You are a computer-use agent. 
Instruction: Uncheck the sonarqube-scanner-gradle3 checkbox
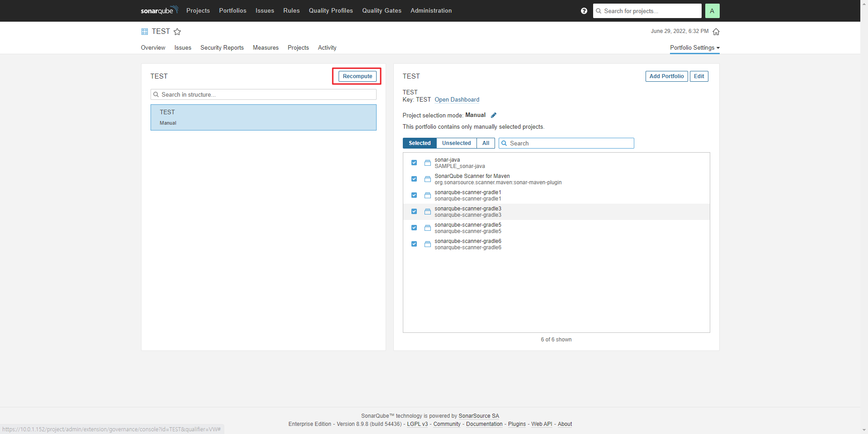[414, 211]
